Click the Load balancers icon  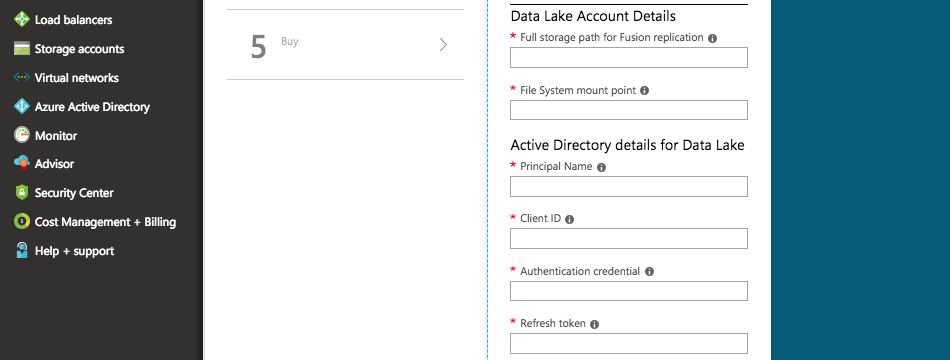[x=22, y=20]
